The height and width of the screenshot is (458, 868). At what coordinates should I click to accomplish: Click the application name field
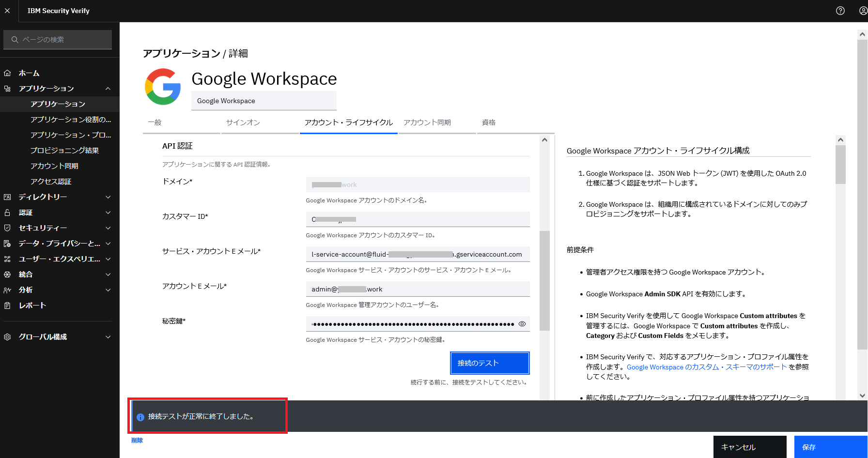(x=264, y=101)
